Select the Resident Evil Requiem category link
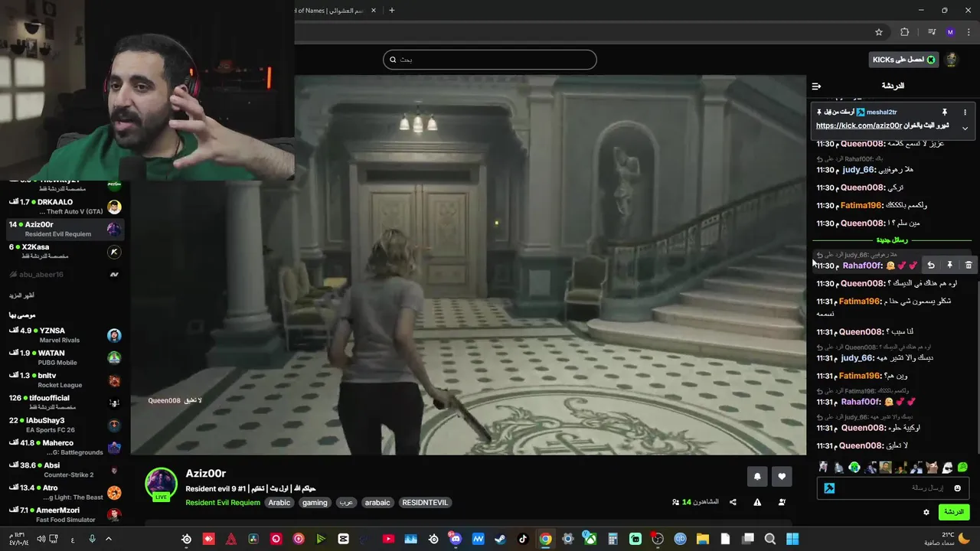This screenshot has width=980, height=551. pos(223,503)
